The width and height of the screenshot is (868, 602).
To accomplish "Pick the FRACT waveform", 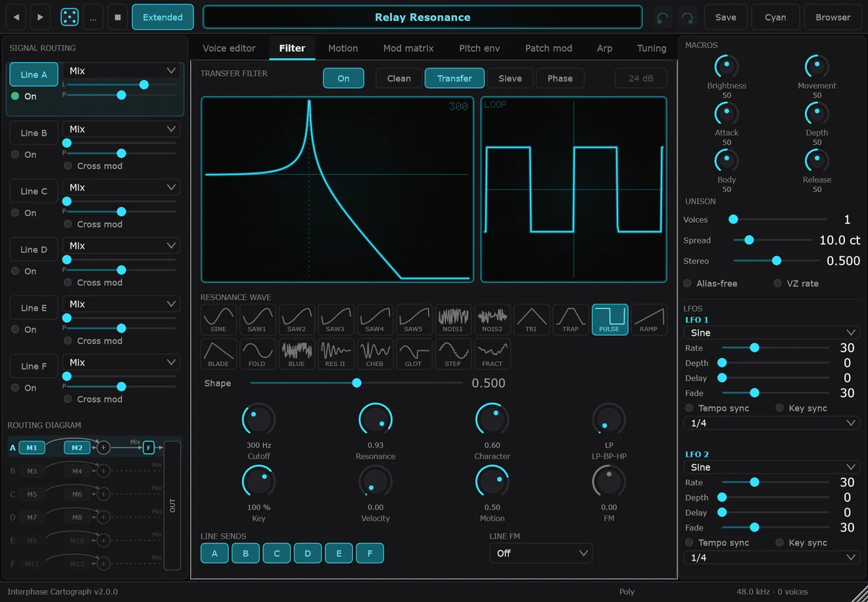I will pyautogui.click(x=493, y=354).
